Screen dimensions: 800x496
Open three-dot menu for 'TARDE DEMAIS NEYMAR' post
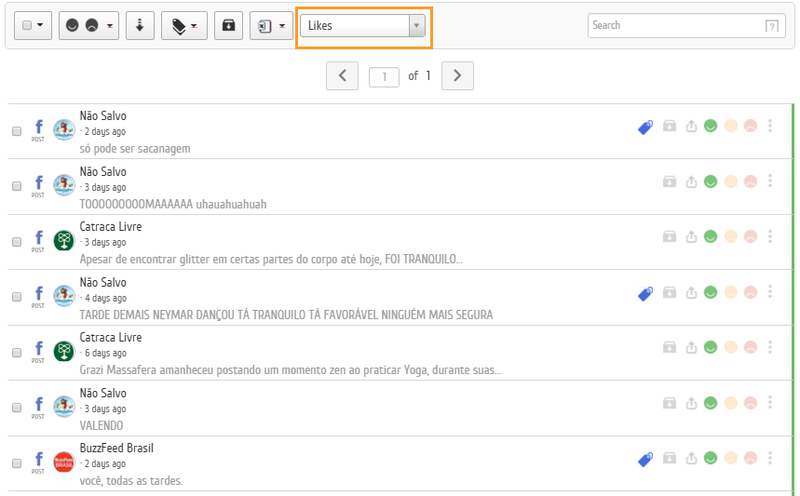coord(770,293)
